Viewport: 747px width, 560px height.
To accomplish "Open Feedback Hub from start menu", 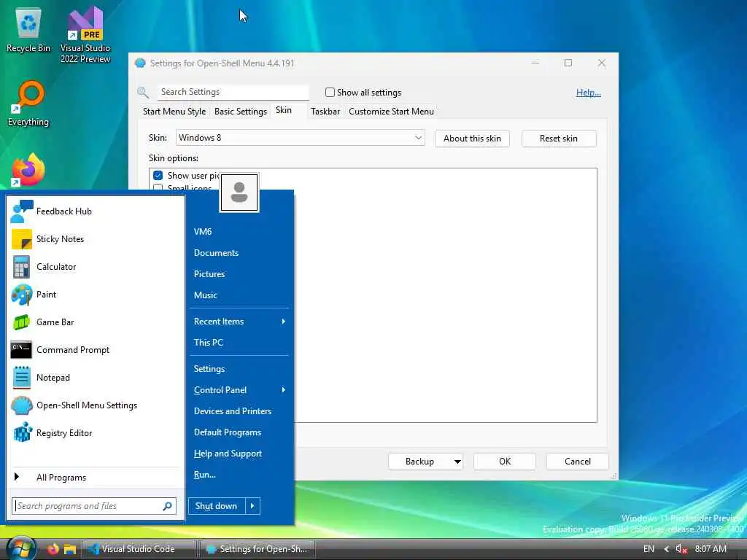I will point(96,211).
